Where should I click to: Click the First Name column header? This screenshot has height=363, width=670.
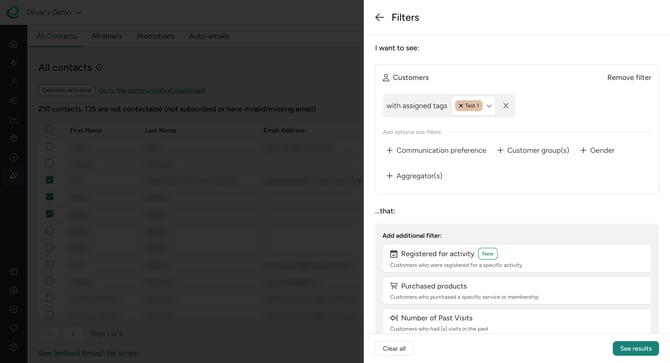[86, 130]
